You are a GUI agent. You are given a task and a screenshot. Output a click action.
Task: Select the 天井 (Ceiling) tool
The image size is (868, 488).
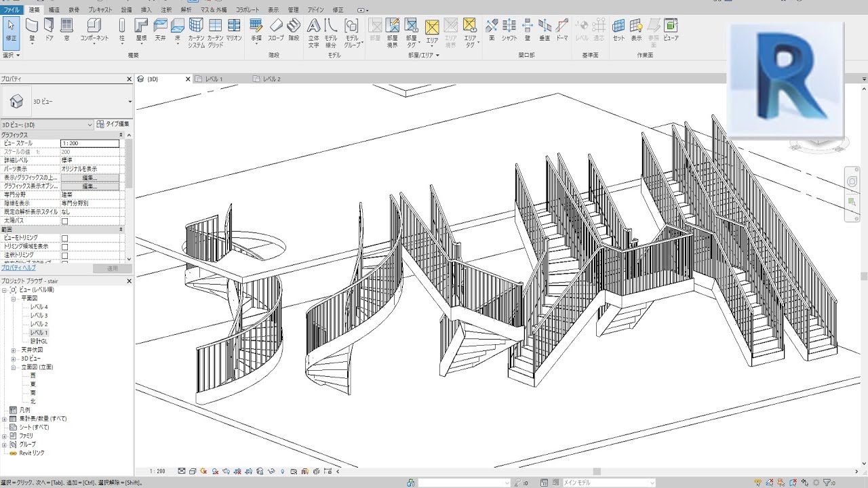point(160,30)
